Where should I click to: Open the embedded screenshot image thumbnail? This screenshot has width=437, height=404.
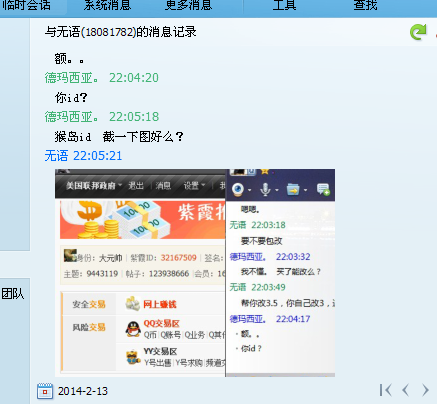click(x=195, y=273)
